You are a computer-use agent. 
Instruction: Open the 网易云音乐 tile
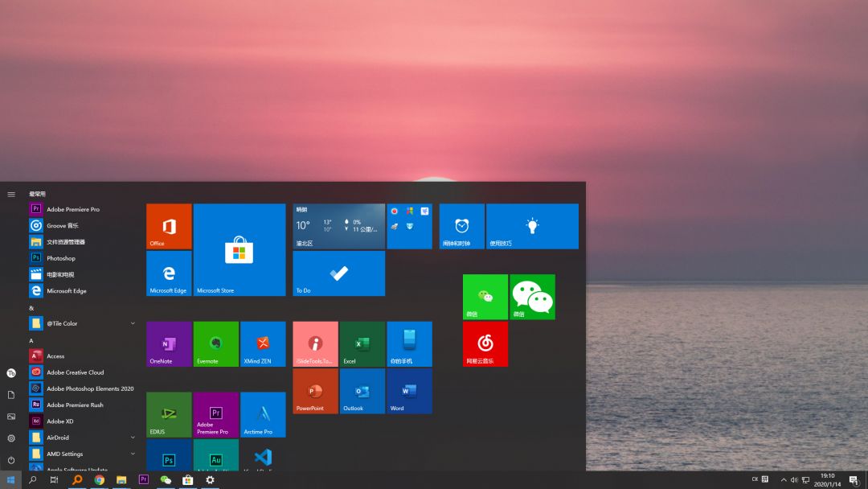485,344
